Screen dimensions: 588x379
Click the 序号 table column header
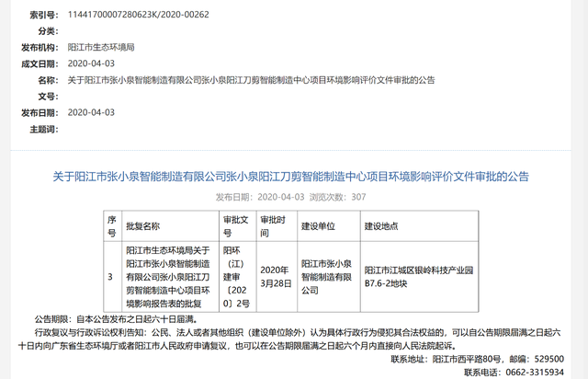[x=111, y=224]
